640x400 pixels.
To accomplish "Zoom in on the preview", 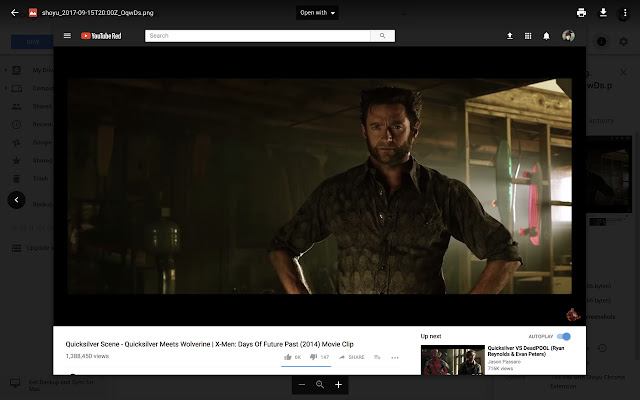I will [338, 384].
